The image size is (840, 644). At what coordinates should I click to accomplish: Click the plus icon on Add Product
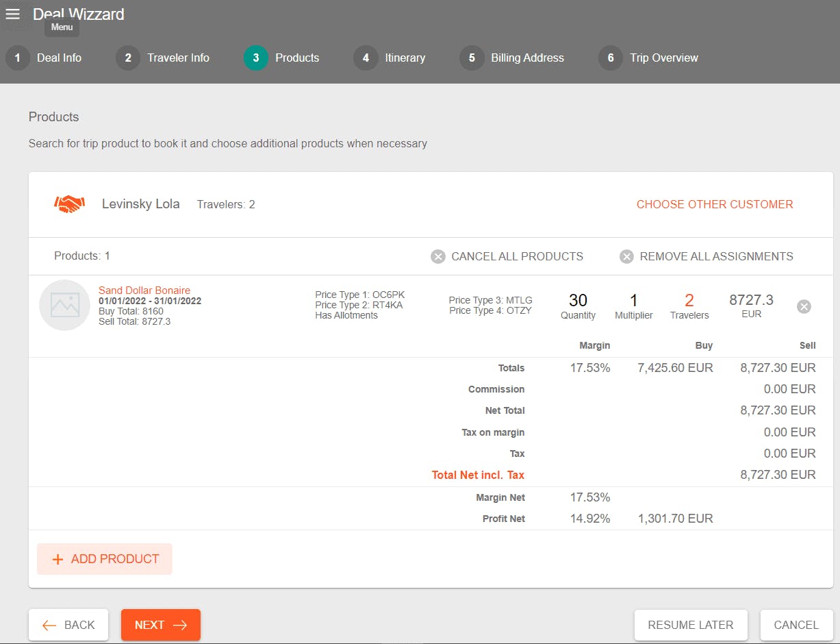point(58,559)
